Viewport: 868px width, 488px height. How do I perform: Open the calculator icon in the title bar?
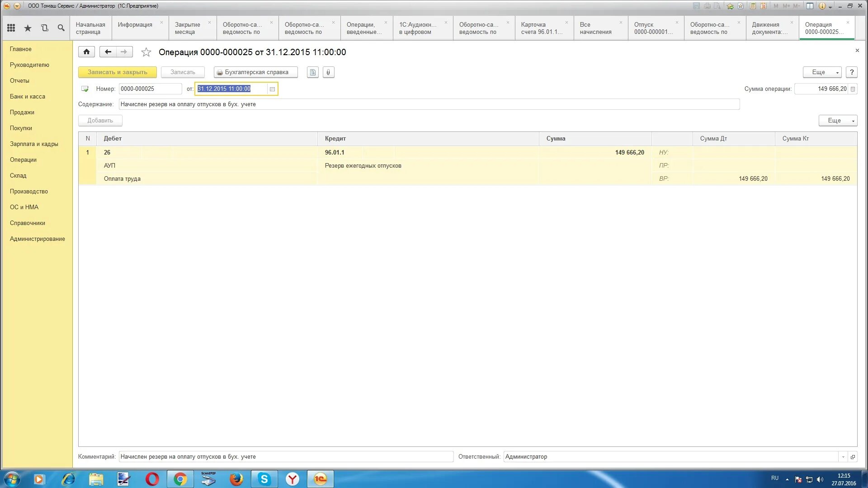click(753, 6)
